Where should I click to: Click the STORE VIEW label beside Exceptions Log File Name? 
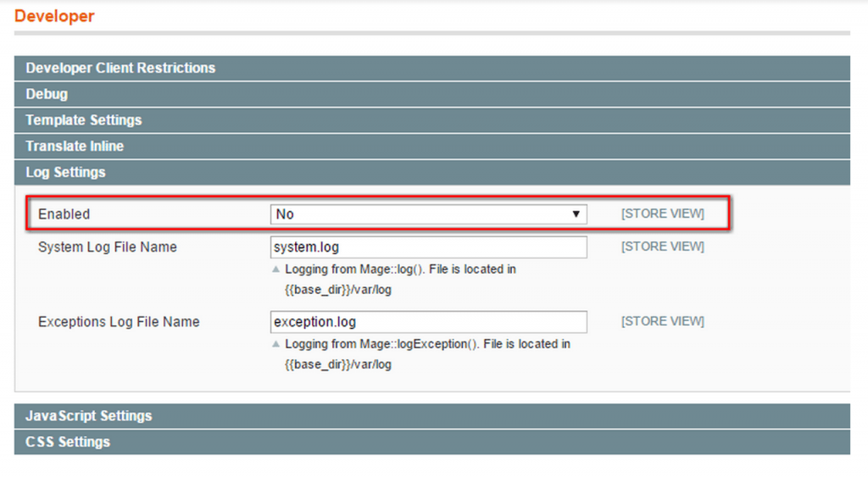[663, 321]
